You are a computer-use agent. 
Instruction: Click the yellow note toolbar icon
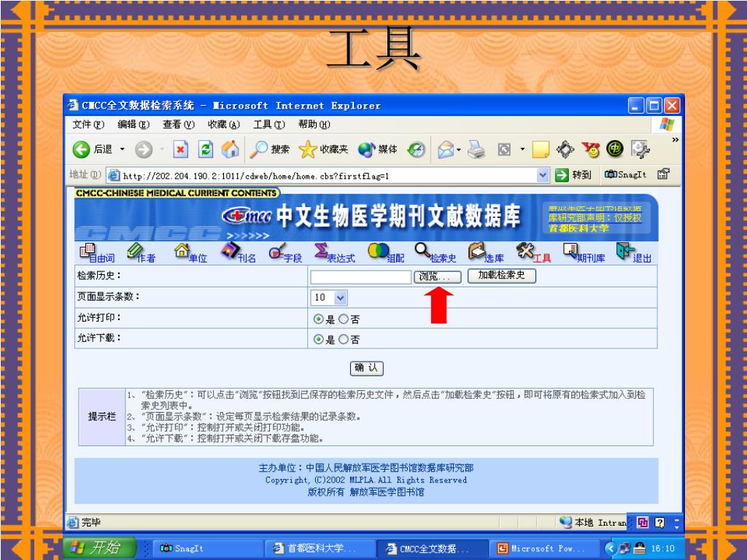[x=541, y=149]
